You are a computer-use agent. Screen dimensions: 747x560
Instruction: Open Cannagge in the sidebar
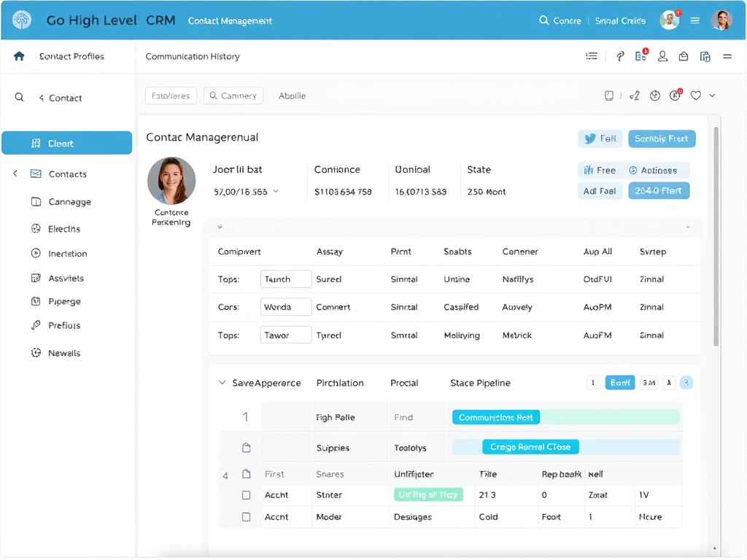tap(69, 201)
